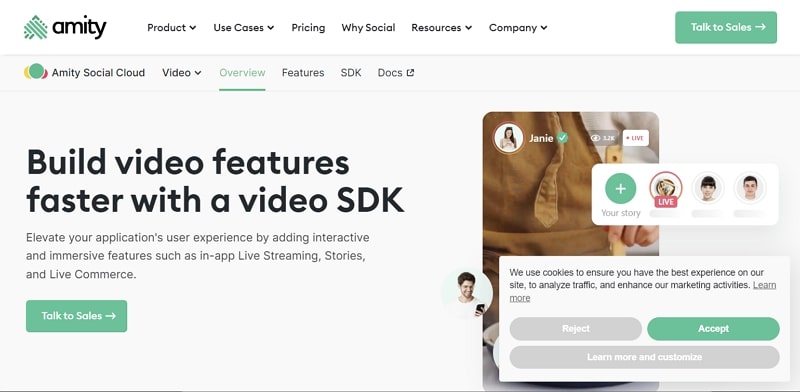Click the man holding phone avatar
800x392 pixels.
tap(466, 293)
